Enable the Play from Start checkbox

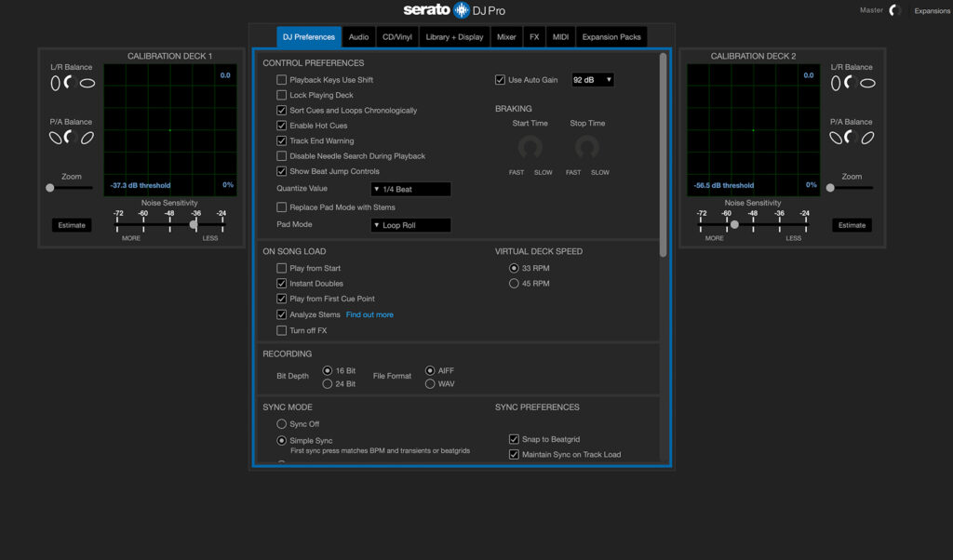[282, 268]
